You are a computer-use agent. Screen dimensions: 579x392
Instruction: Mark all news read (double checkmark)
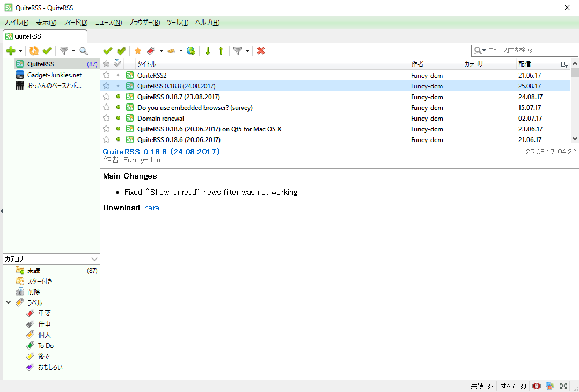click(121, 50)
